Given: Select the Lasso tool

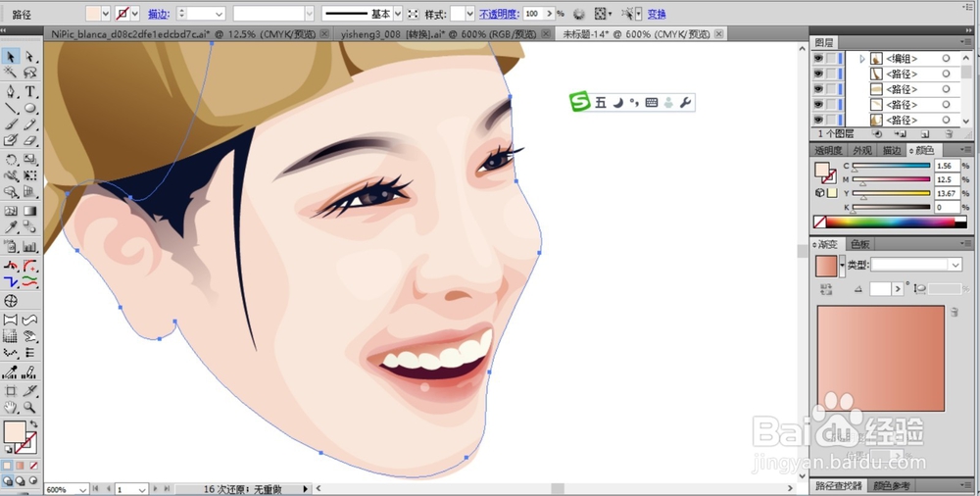Looking at the screenshot, I should pyautogui.click(x=29, y=74).
